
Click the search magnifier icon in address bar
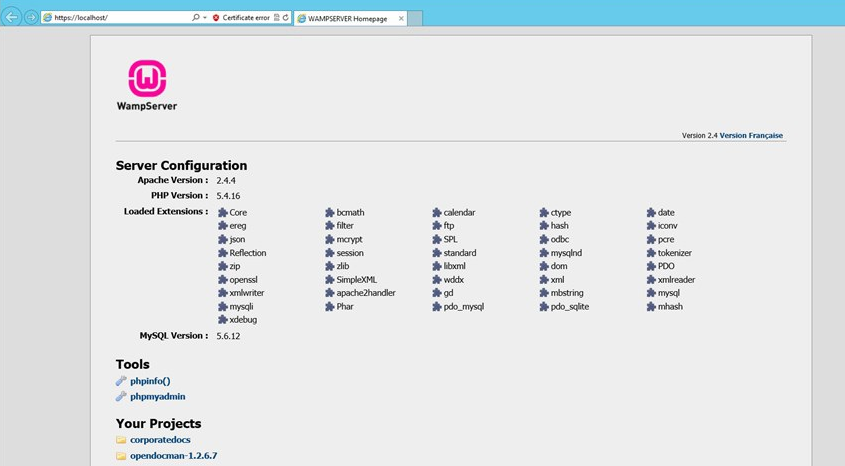point(196,17)
